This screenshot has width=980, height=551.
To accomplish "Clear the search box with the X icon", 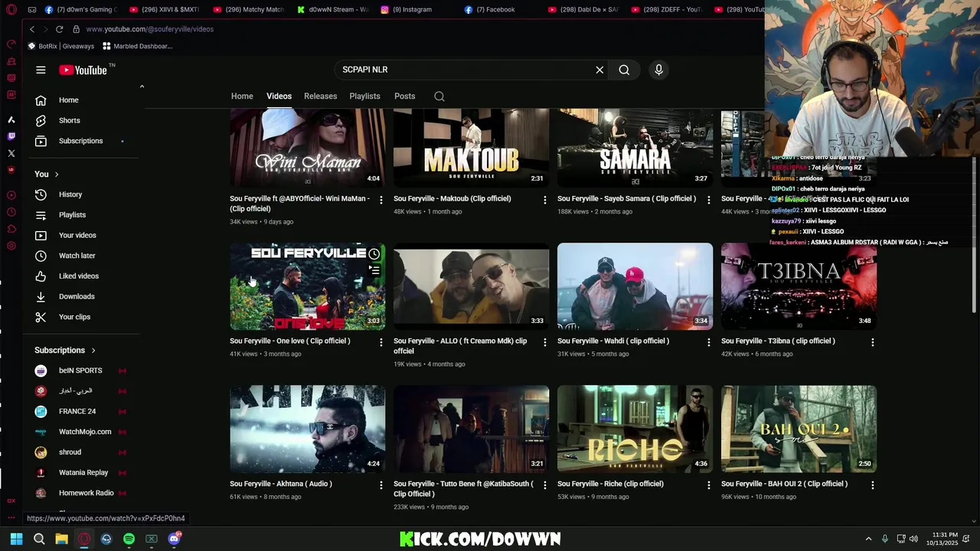I will point(599,70).
